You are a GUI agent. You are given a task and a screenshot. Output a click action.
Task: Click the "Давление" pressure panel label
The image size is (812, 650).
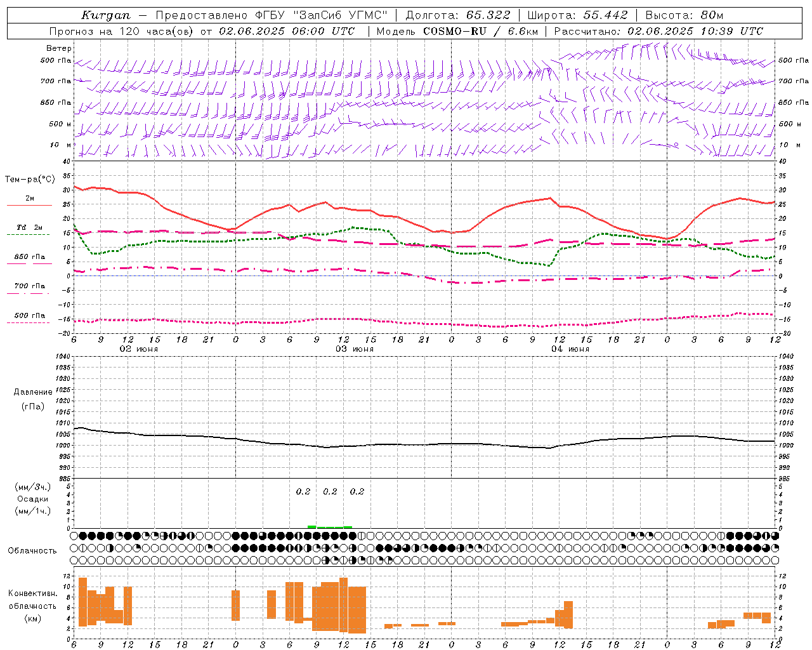33,392
